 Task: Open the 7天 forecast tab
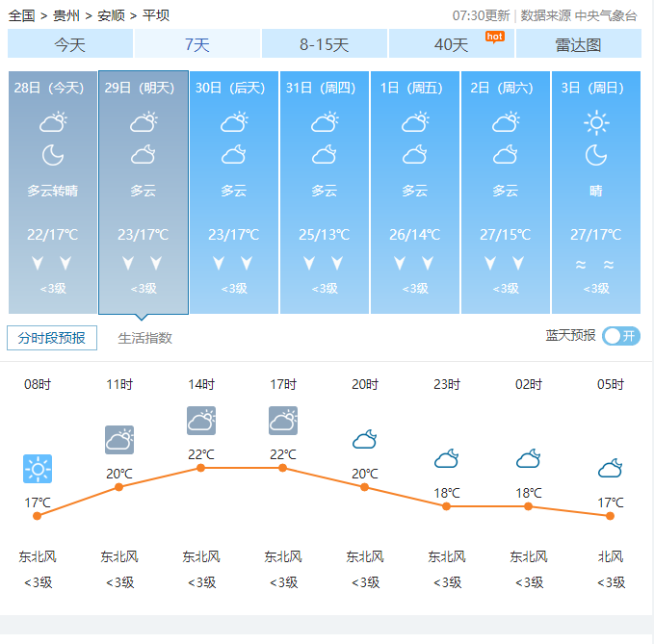196,43
